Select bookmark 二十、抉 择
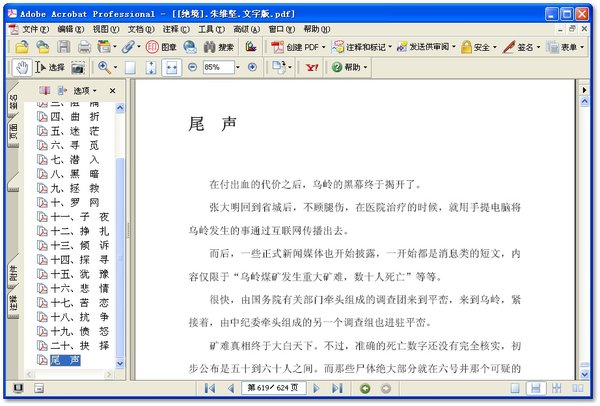Image resolution: width=600 pixels, height=406 pixels. (x=73, y=346)
